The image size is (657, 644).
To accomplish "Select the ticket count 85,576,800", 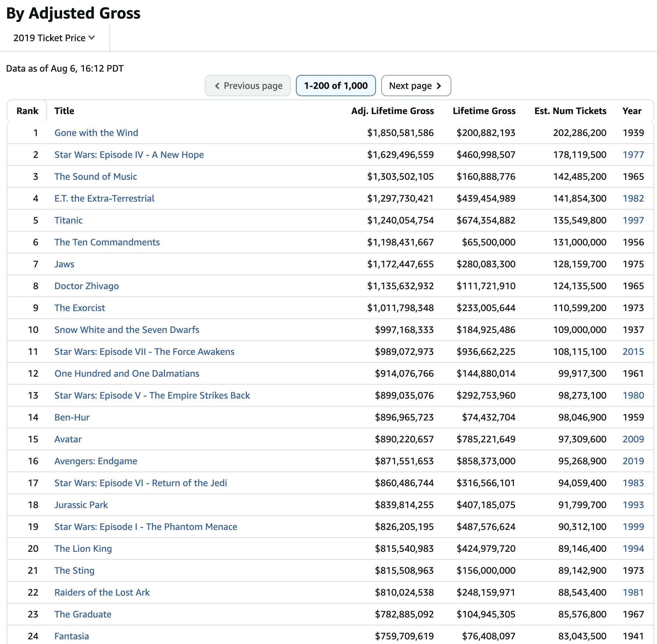I will 582,614.
